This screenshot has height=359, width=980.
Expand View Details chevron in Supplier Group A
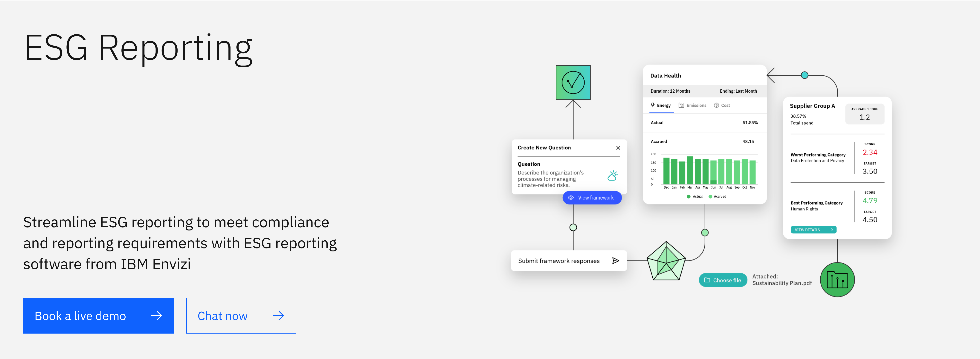click(x=832, y=230)
